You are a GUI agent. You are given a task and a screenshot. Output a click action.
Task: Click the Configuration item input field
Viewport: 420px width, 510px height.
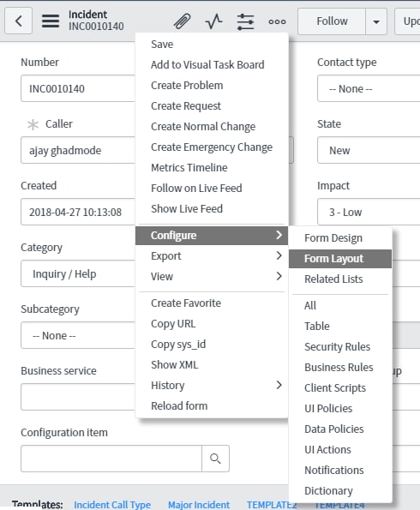point(111,459)
